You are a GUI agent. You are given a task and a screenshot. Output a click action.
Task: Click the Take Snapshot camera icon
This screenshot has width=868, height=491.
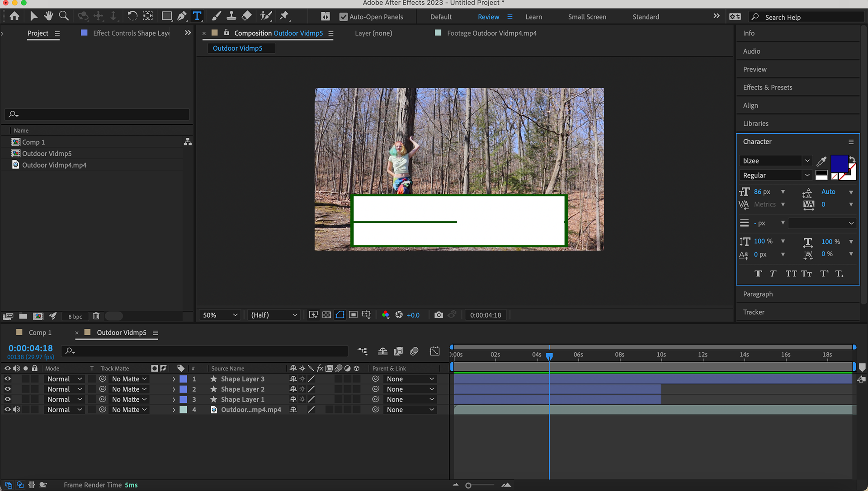[x=438, y=315]
